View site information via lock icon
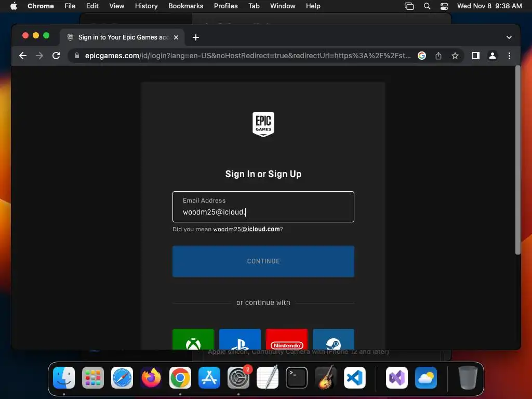 pos(77,56)
